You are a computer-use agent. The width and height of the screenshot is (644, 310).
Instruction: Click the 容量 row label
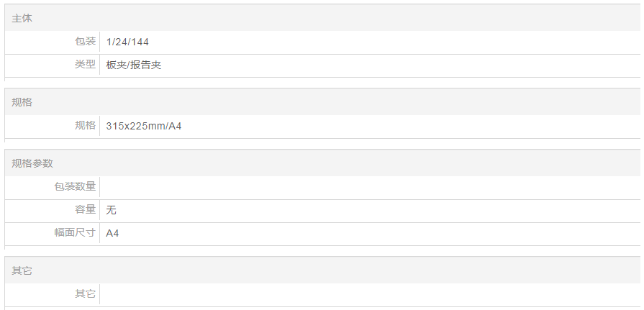[x=85, y=210]
